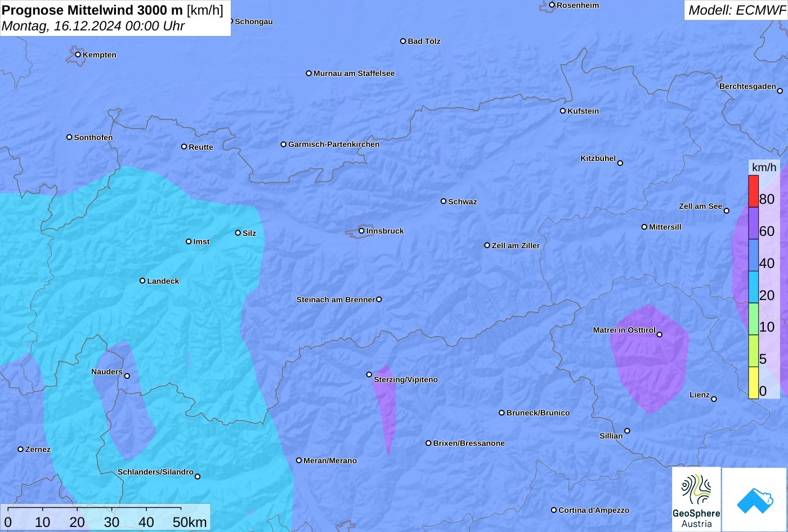Click the Sterzing/Vipiteno location dot
Image resolution: width=788 pixels, height=532 pixels.
pos(369,374)
